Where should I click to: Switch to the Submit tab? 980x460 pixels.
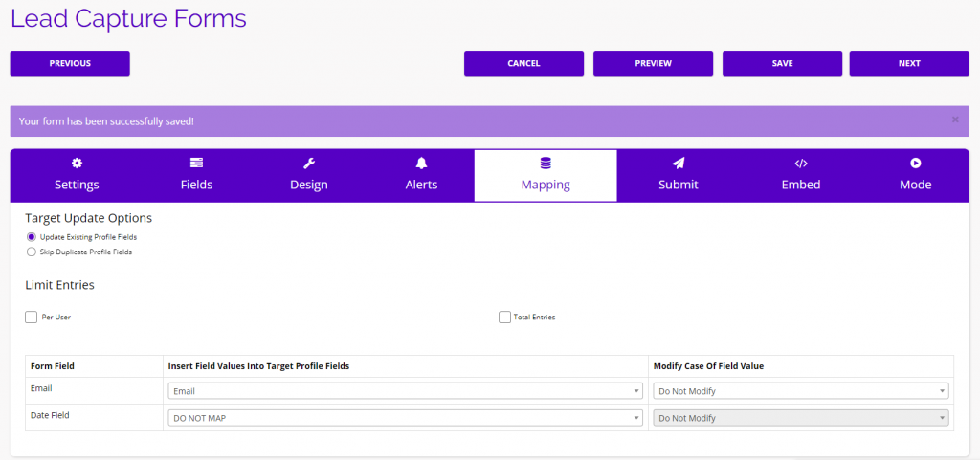coord(679,175)
